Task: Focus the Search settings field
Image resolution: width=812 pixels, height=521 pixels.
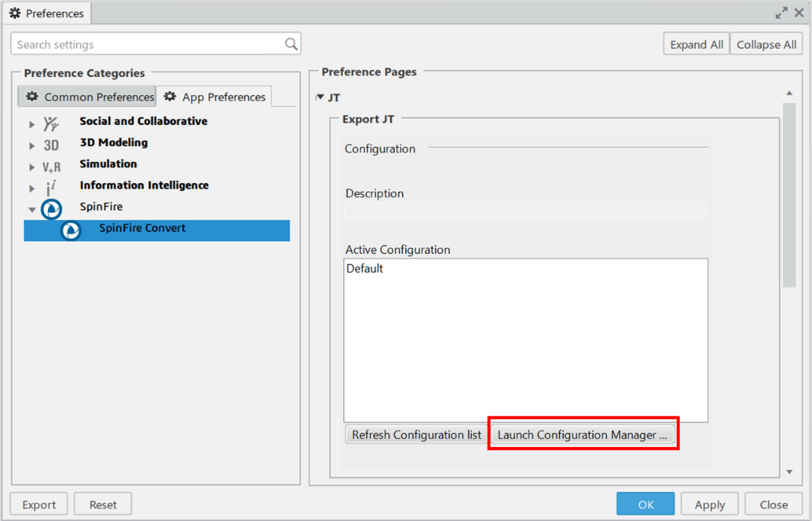Action: (156, 44)
